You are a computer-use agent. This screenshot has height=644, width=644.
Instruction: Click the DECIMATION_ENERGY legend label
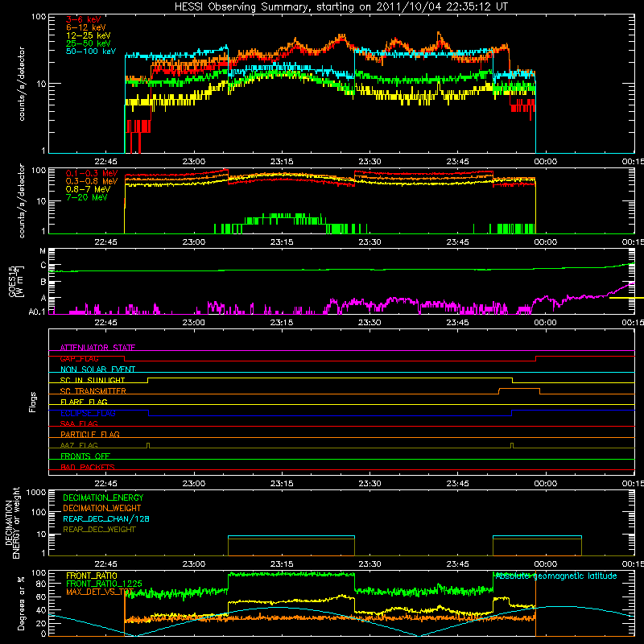tap(103, 497)
